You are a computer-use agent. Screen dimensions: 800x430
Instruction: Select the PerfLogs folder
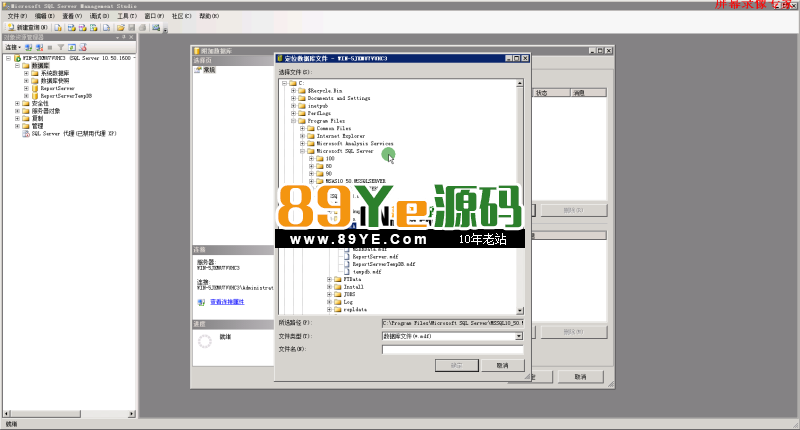319,113
